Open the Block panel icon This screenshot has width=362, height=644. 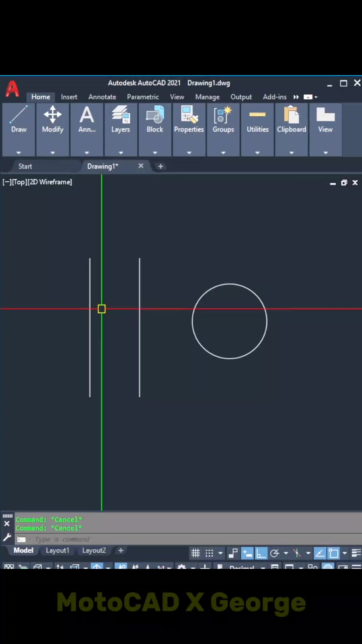[155, 115]
